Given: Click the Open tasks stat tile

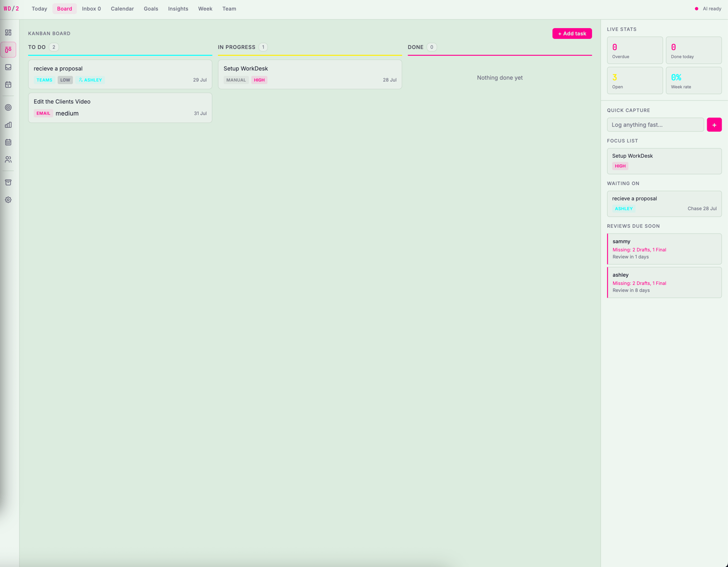Looking at the screenshot, I should click(634, 81).
